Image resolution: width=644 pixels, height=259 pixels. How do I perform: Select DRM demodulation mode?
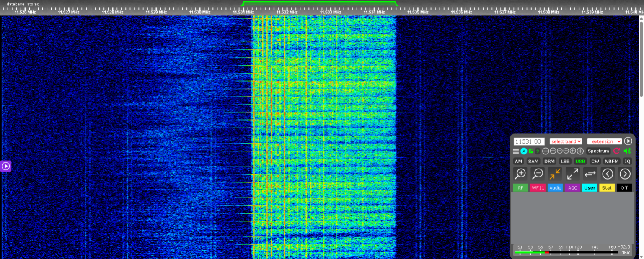click(x=550, y=161)
